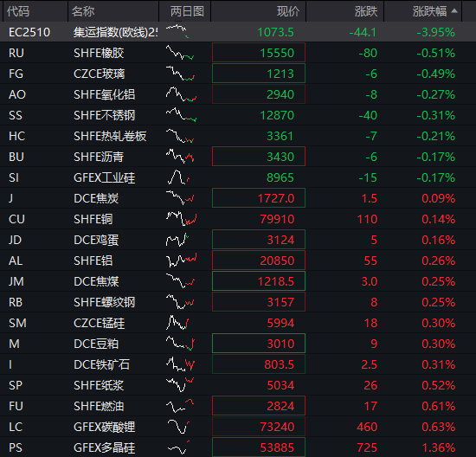Click DCE焦炭 name
Image resolution: width=476 pixels, height=457 pixels.
96,198
